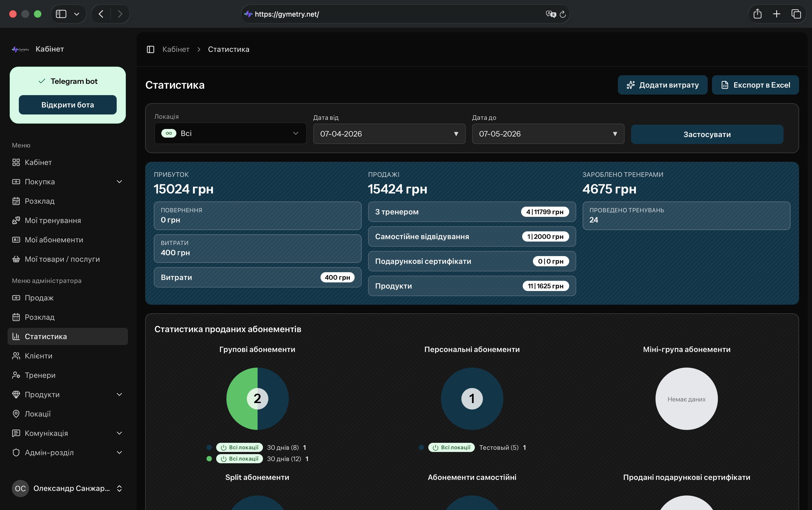
Task: Click the browser address bar URL
Action: (x=287, y=14)
